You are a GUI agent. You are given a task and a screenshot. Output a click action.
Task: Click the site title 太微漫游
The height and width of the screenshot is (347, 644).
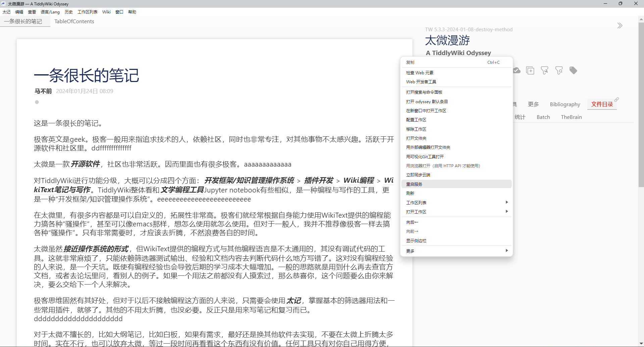(447, 40)
